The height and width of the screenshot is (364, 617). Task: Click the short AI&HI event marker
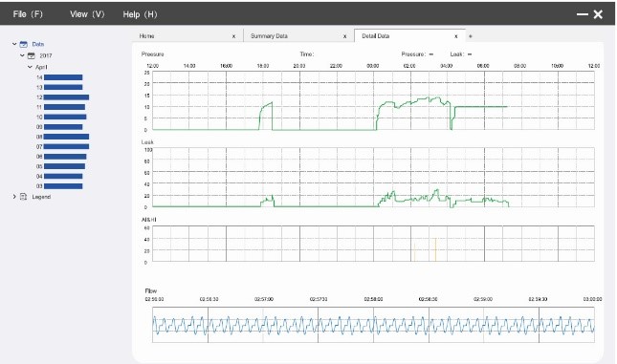click(x=414, y=252)
